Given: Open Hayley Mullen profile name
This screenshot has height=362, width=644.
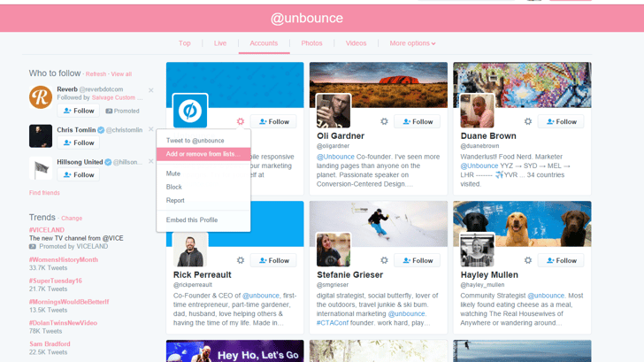Looking at the screenshot, I should click(x=489, y=275).
